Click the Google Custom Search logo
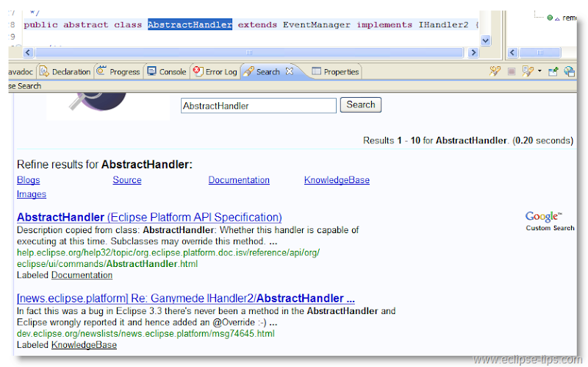 [549, 221]
